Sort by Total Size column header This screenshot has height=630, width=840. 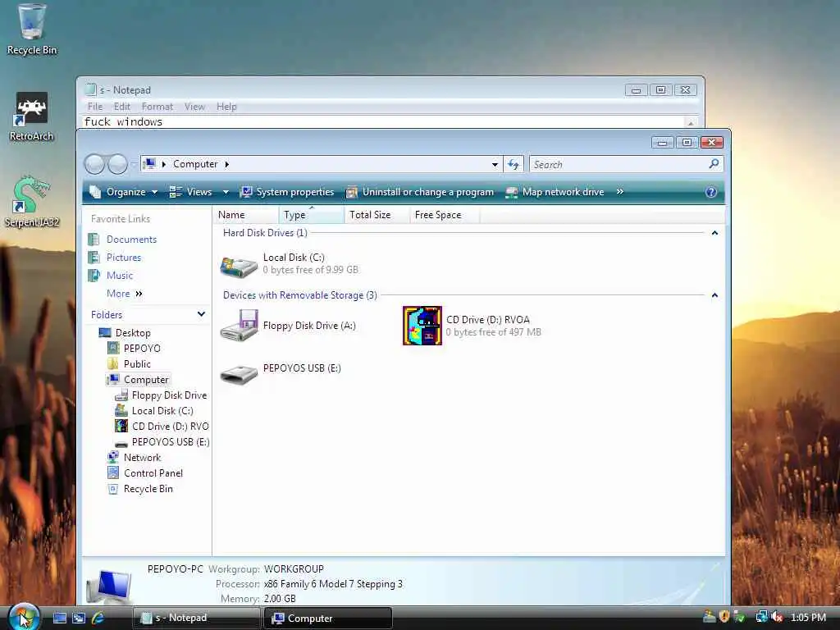[x=377, y=215]
